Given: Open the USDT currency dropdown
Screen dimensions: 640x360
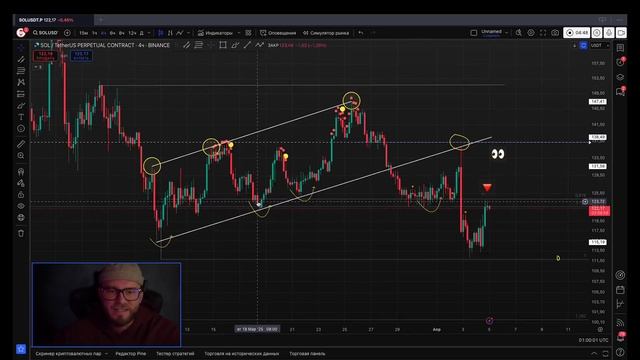Looking at the screenshot, I should (x=600, y=46).
